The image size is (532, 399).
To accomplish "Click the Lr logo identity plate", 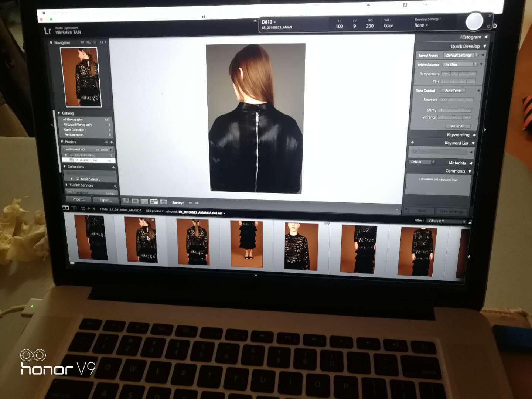I will click(x=48, y=31).
